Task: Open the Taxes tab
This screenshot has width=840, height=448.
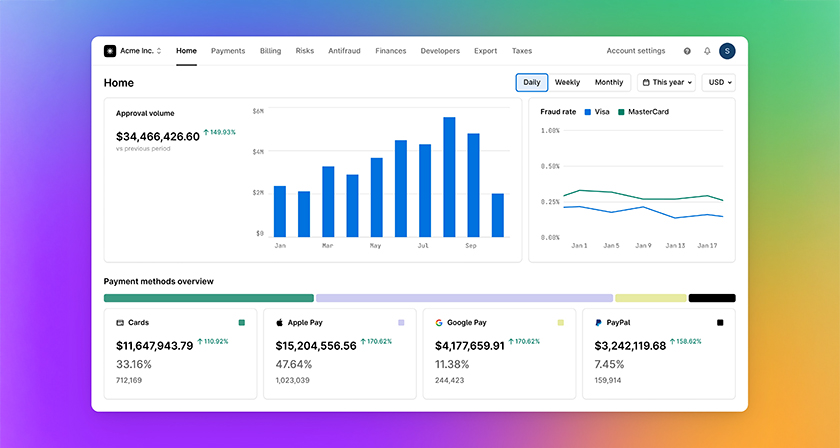Action: click(522, 51)
